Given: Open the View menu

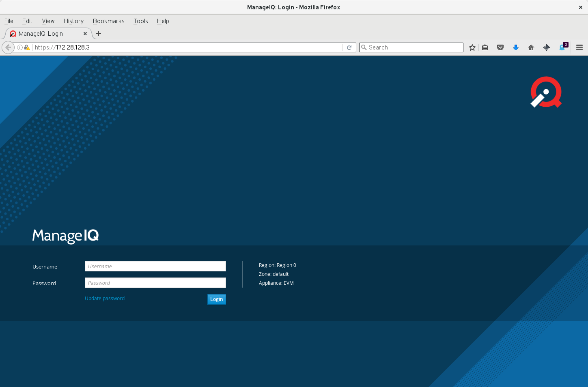Looking at the screenshot, I should pyautogui.click(x=48, y=21).
